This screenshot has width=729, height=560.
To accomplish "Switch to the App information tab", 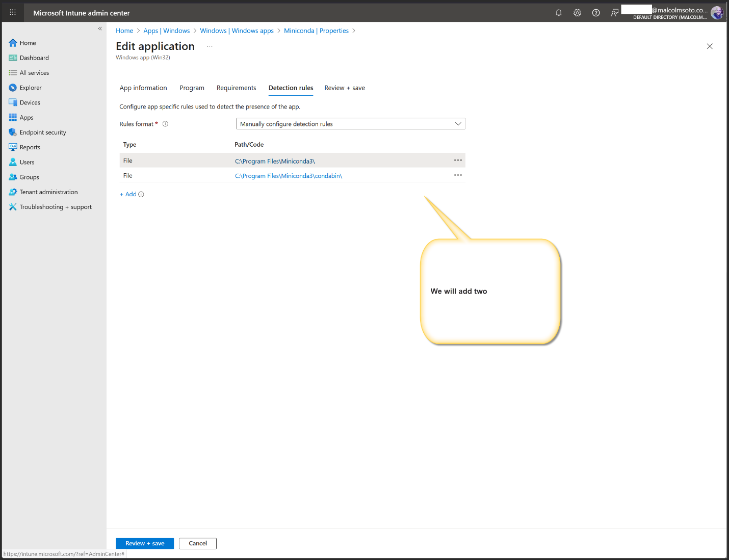I will tap(143, 88).
